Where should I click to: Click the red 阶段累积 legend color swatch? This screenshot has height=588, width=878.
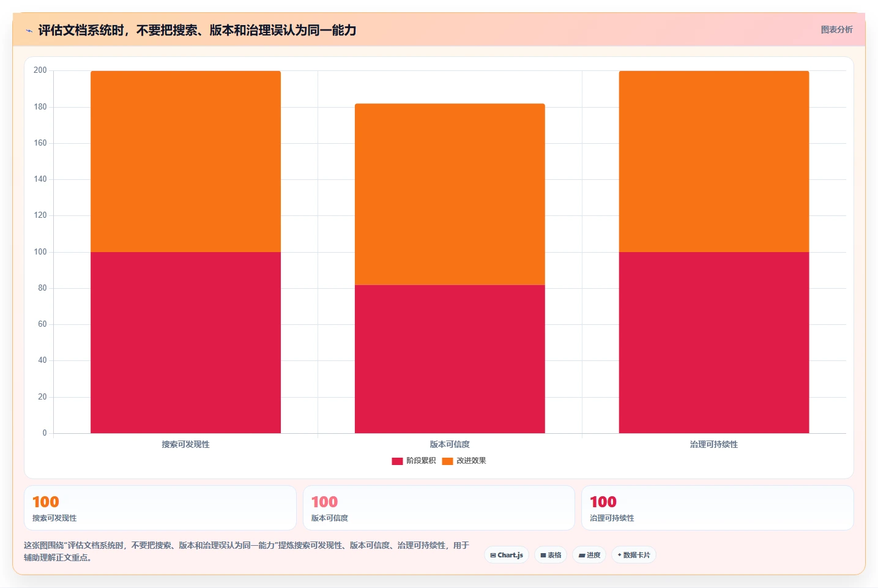[x=397, y=461]
